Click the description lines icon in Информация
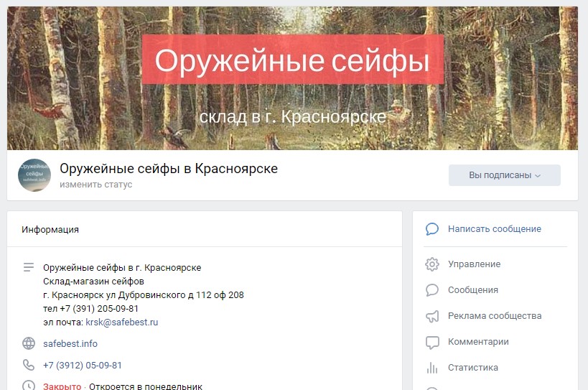The width and height of the screenshot is (588, 390). pos(29,267)
